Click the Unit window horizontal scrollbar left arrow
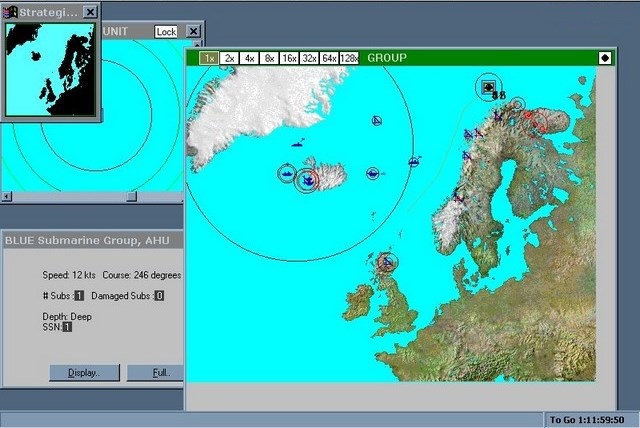The image size is (640, 428). pyautogui.click(x=6, y=197)
